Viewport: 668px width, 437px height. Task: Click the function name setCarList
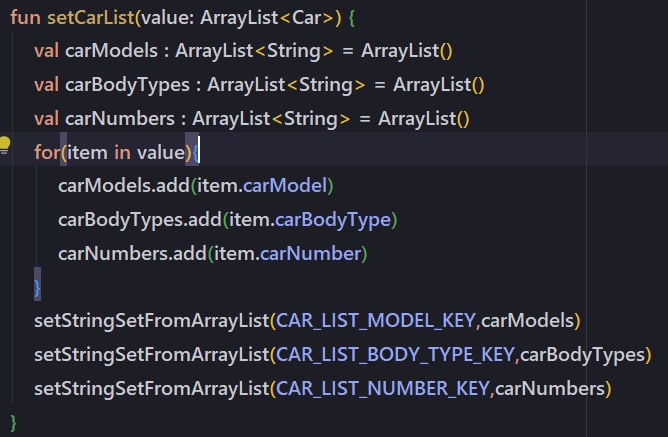tap(91, 18)
